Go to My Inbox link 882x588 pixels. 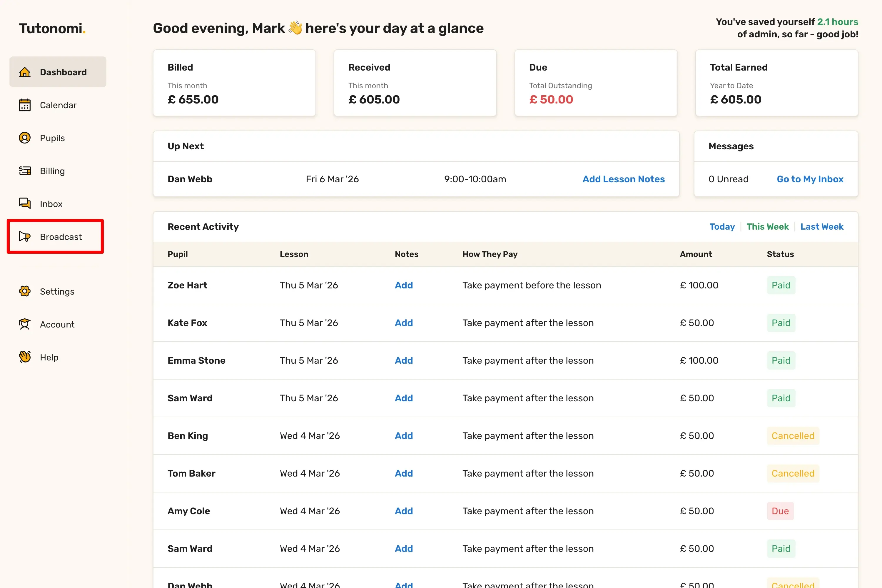pyautogui.click(x=810, y=179)
